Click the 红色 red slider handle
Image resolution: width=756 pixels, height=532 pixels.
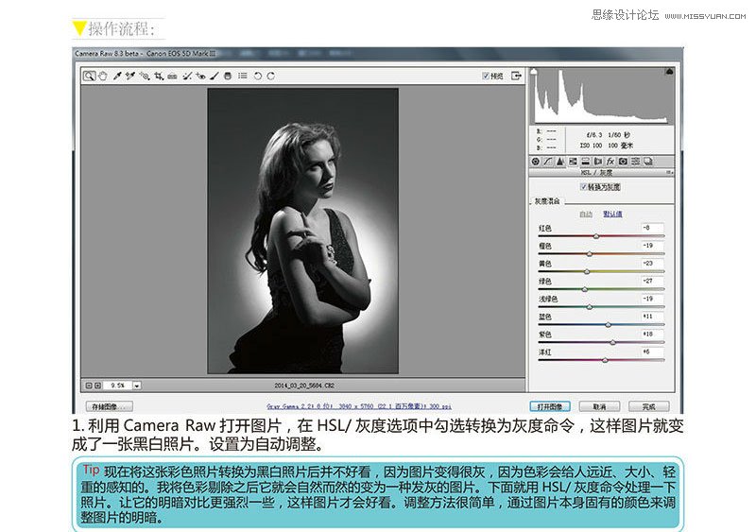(596, 236)
